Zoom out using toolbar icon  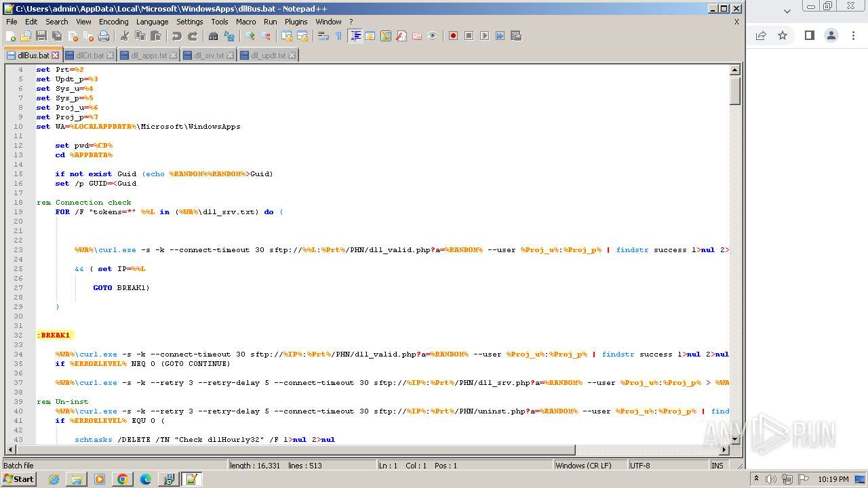click(266, 36)
